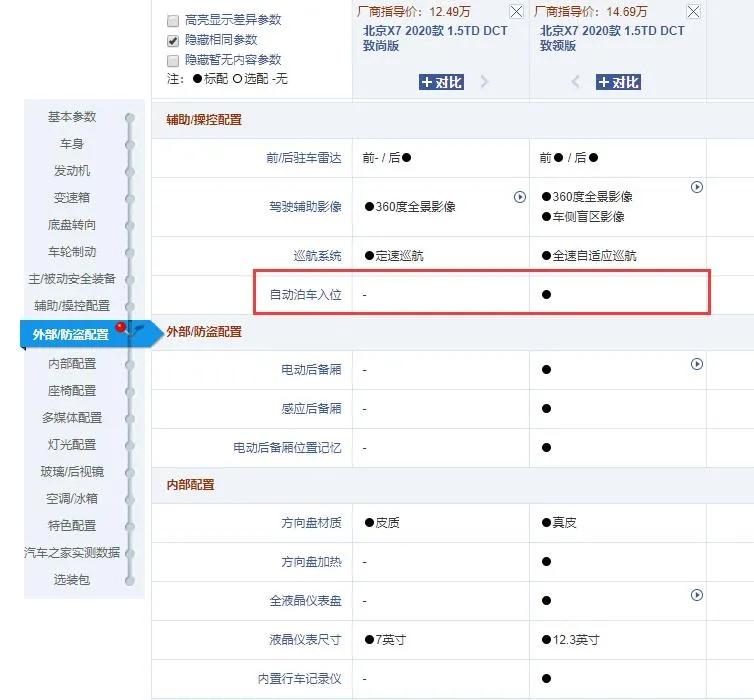The image size is (754, 700).
Task: Click the 感应后备厢 parameter label
Action: (312, 409)
